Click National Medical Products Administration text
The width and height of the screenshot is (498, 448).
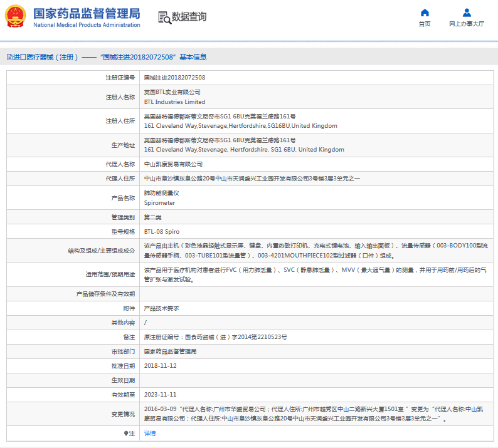click(x=87, y=25)
